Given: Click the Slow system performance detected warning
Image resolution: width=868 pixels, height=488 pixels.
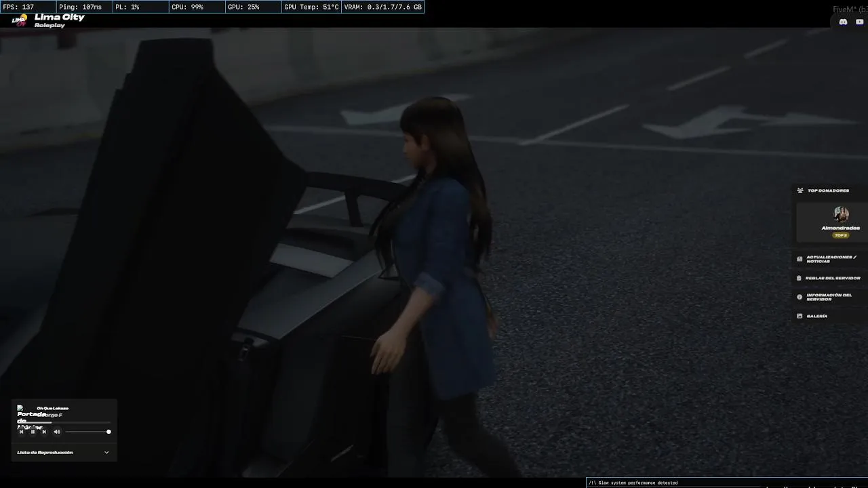Looking at the screenshot, I should [x=633, y=483].
